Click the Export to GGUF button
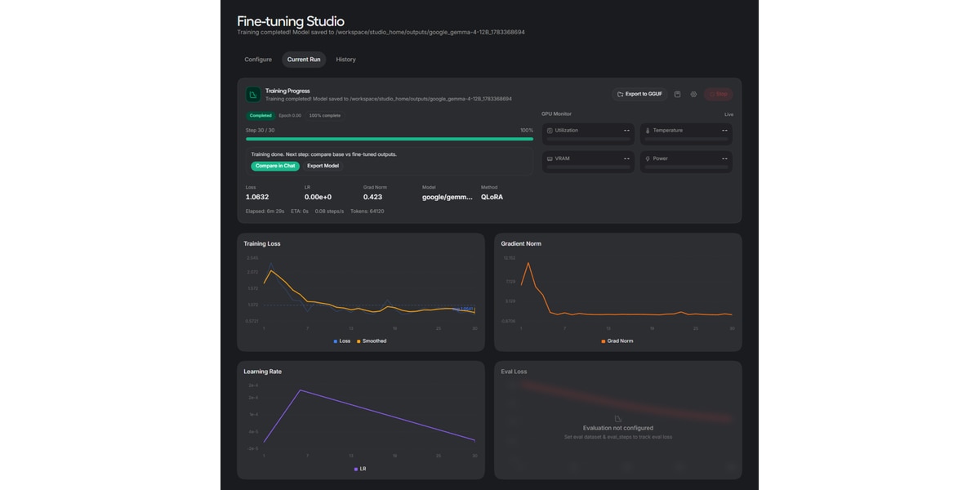This screenshot has width=980, height=490. coord(639,94)
